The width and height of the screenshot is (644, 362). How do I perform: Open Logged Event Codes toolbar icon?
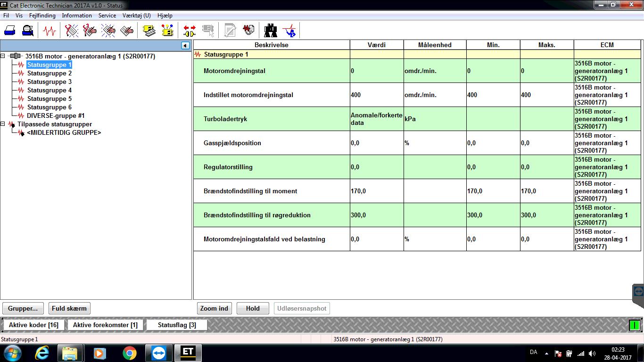pos(126,31)
